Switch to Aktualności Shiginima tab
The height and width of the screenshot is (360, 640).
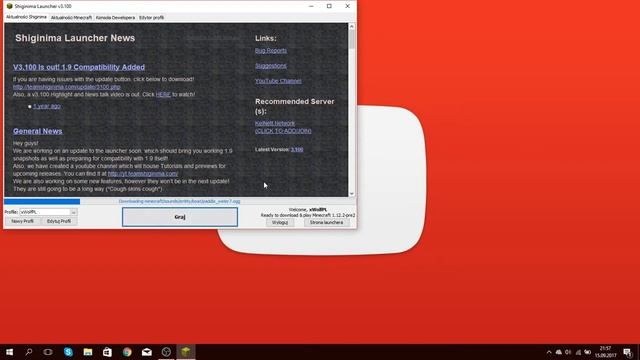tap(26, 18)
